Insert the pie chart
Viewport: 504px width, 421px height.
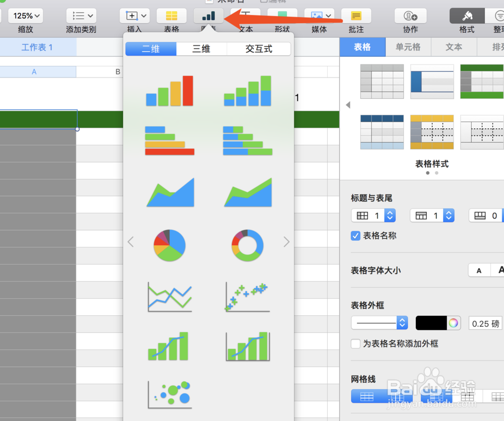[169, 245]
